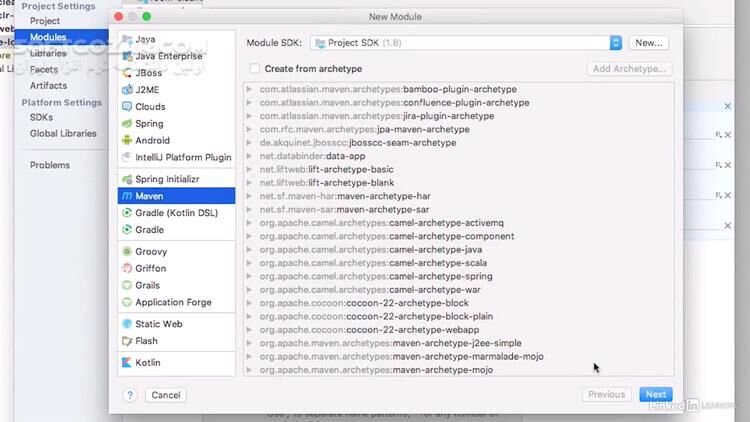Choose the Groovy module icon
750x422 pixels.
click(x=127, y=252)
